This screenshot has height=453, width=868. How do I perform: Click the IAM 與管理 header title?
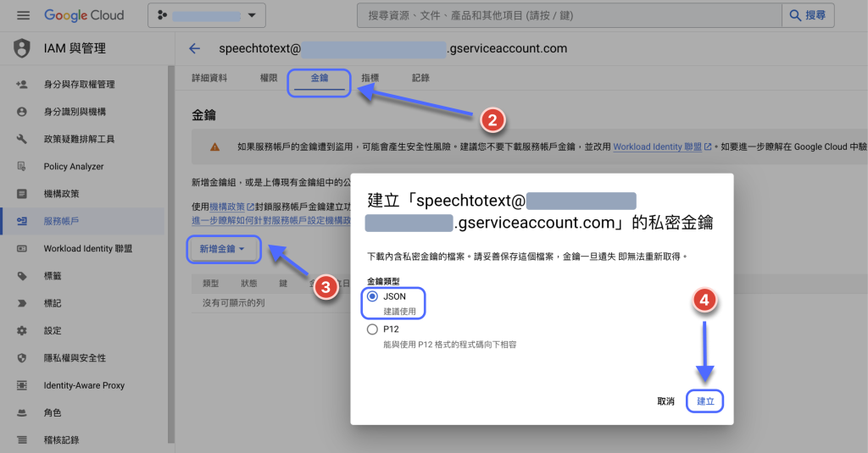coord(75,48)
